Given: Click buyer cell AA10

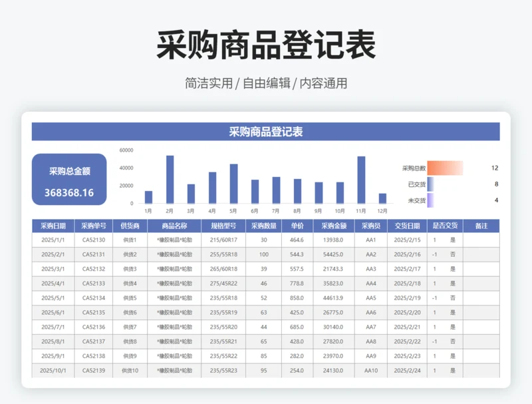Looking at the screenshot, I should [x=371, y=371].
